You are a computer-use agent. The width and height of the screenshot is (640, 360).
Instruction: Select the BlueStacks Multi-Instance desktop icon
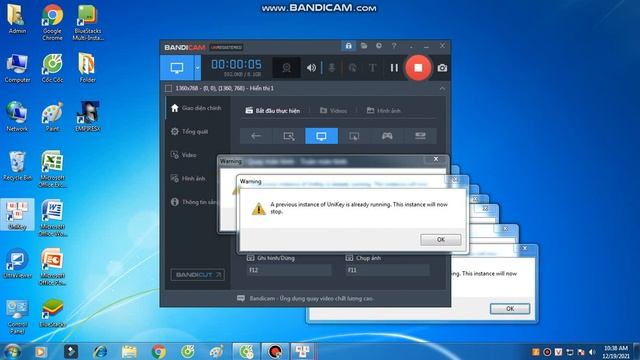click(x=88, y=22)
